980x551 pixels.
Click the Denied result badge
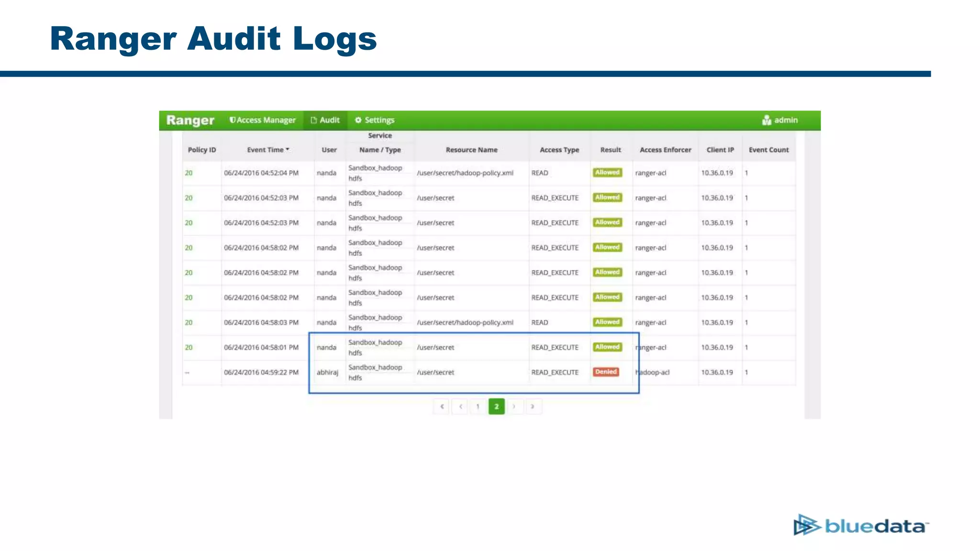606,372
